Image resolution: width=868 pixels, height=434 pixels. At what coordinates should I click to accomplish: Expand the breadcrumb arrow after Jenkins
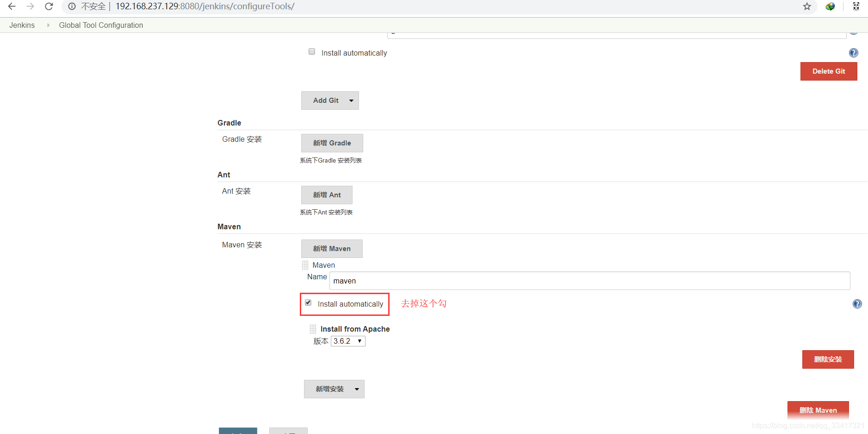click(x=48, y=25)
